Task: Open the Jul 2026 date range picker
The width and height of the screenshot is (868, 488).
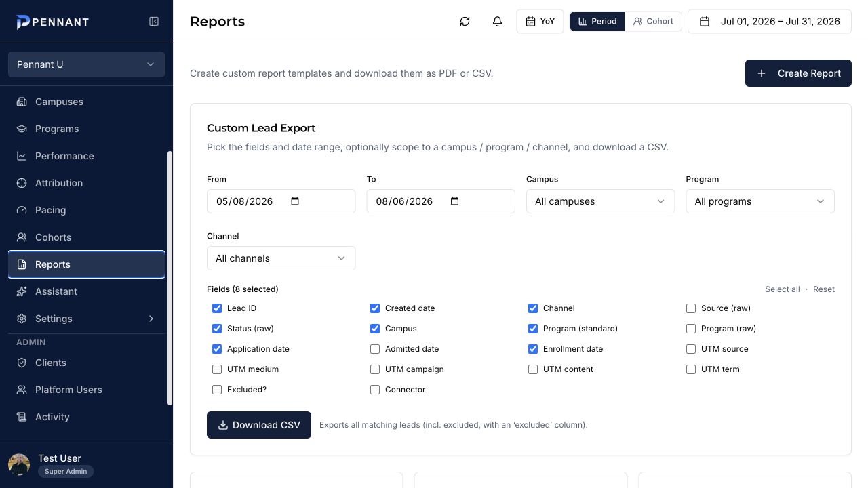Action: (770, 22)
